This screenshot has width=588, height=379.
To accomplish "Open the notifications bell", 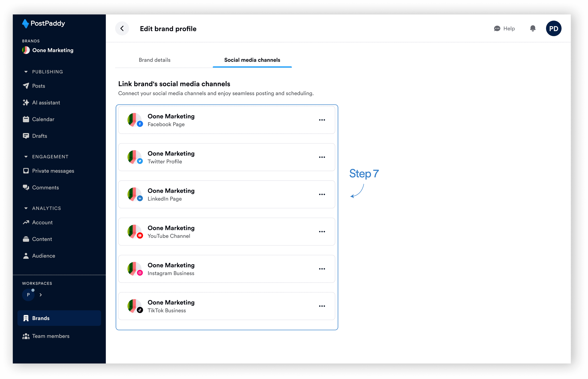I will click(533, 29).
